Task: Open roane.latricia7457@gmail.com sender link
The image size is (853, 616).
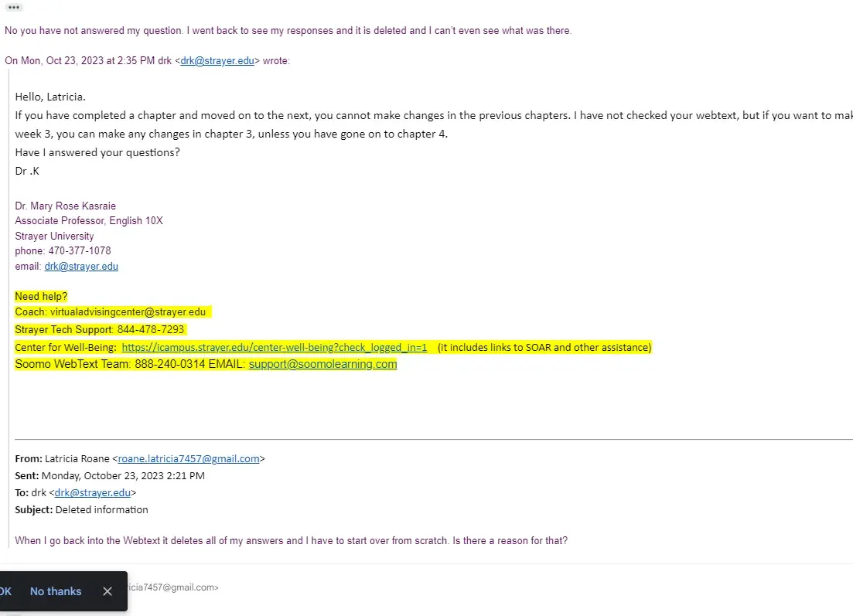Action: pyautogui.click(x=189, y=459)
